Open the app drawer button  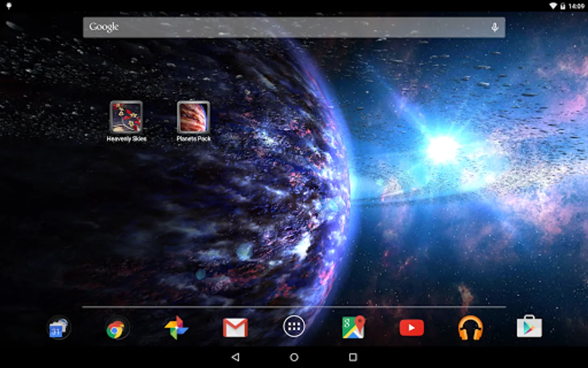(x=294, y=326)
